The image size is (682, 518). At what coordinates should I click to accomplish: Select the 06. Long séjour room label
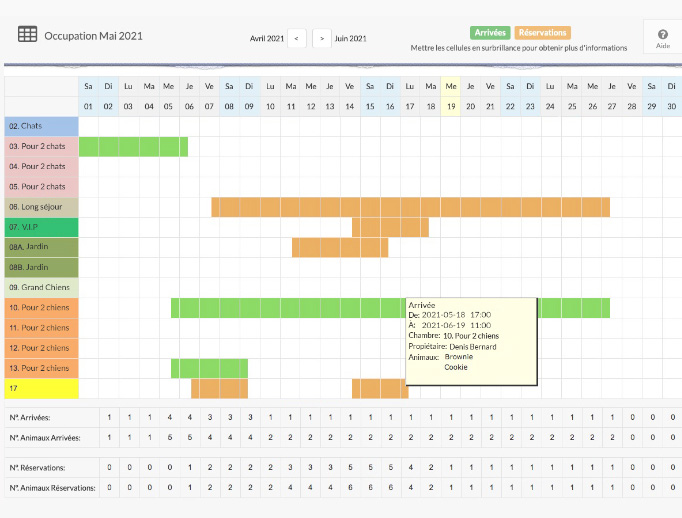pos(41,207)
